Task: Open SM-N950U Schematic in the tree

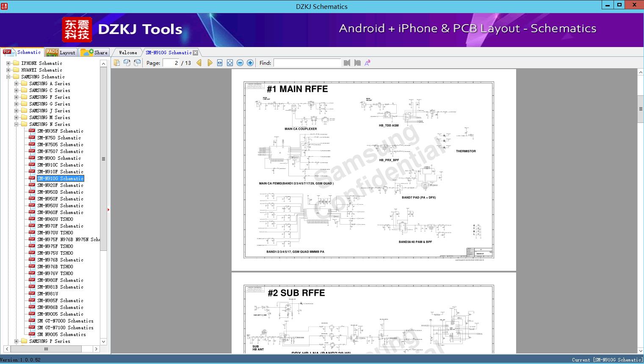Action: [60, 206]
